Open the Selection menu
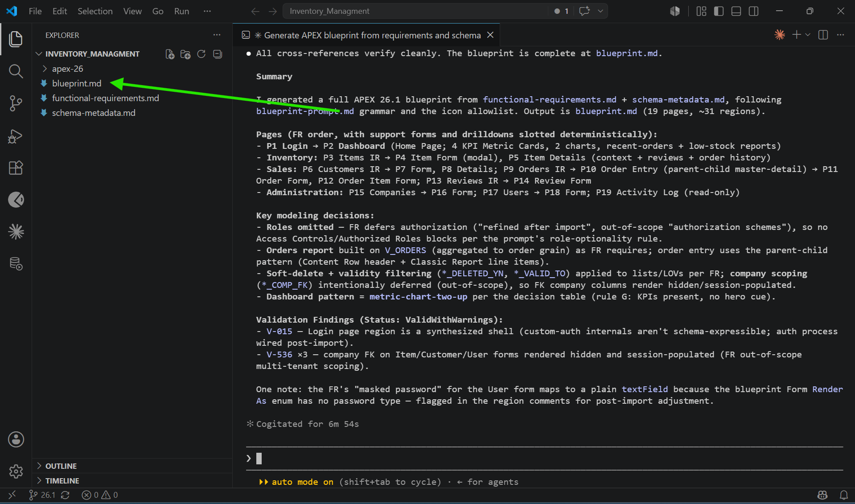 (x=95, y=11)
